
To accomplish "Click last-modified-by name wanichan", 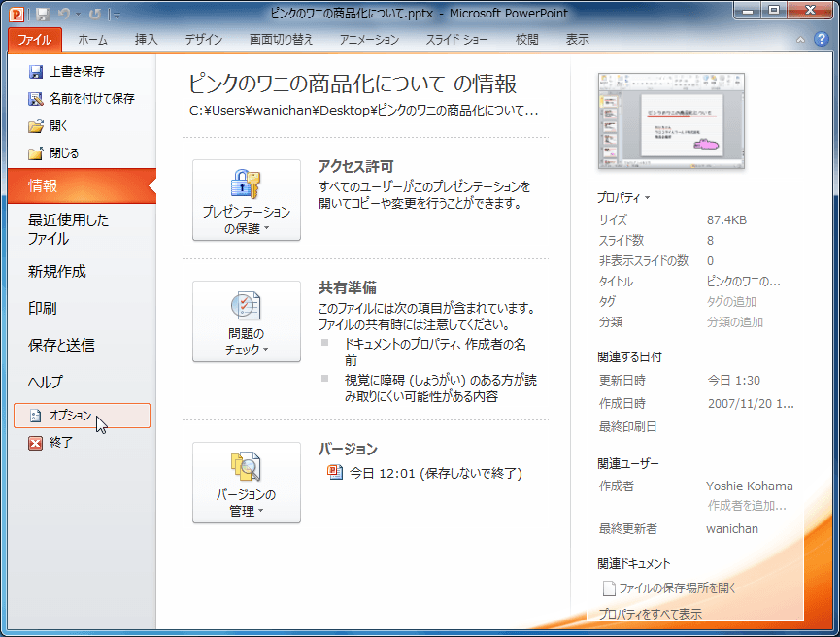I will [x=732, y=529].
